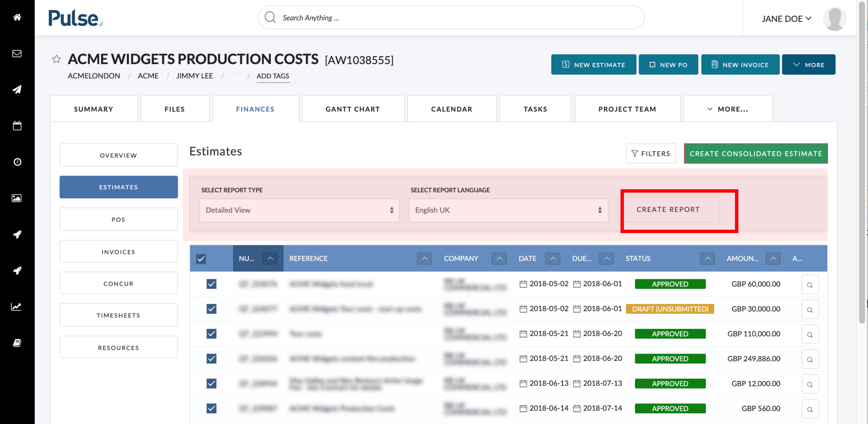
Task: Open the Gantt Chart tab
Action: [x=353, y=109]
